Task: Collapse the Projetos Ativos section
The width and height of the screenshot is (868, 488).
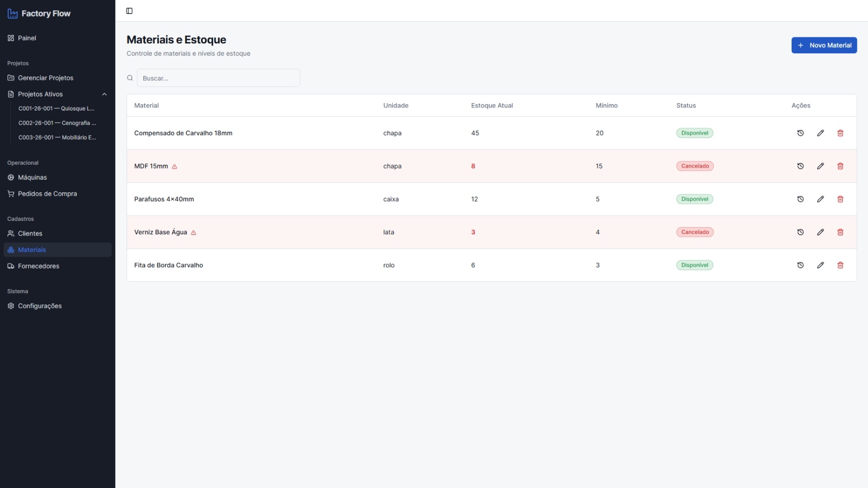Action: 104,94
